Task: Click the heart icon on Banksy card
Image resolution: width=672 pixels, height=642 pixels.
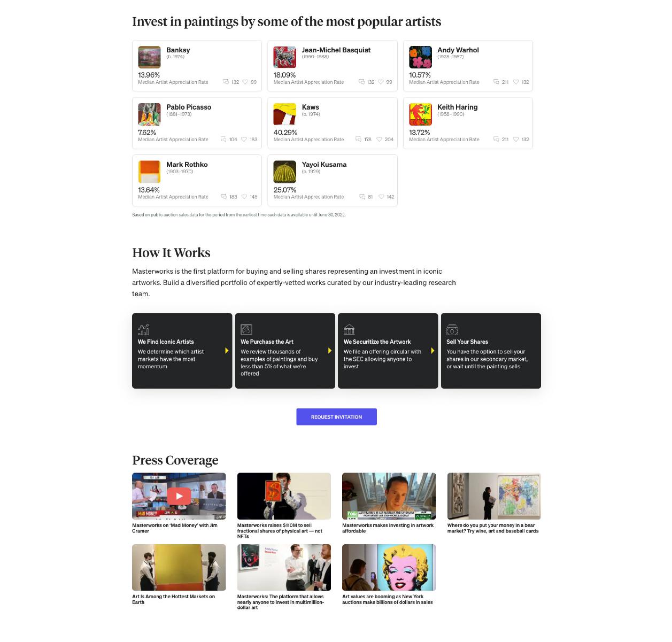Action: coord(245,82)
